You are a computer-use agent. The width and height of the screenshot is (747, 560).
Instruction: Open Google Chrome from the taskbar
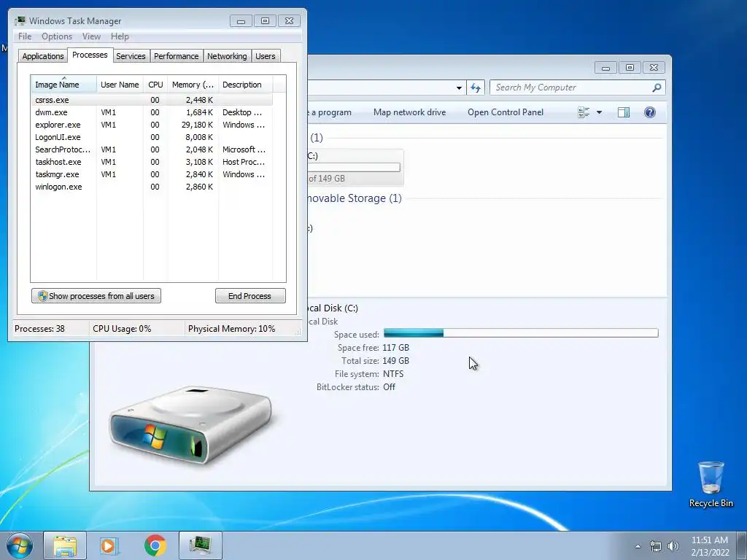155,545
